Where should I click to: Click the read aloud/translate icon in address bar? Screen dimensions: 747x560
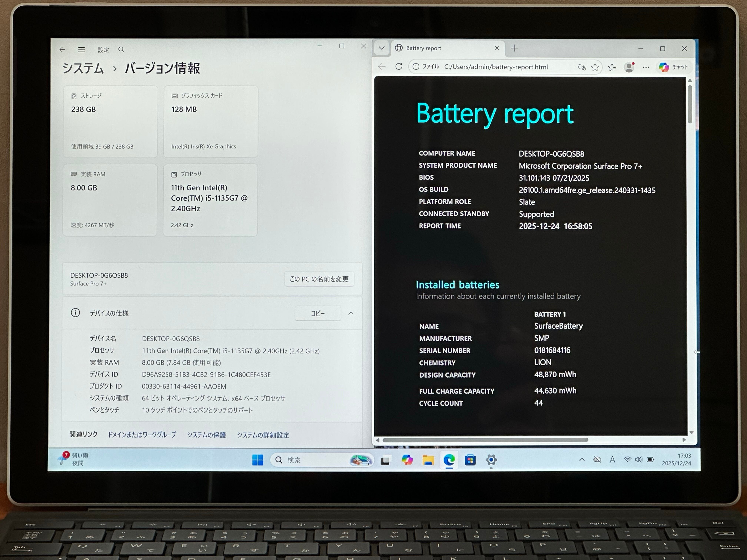582,67
